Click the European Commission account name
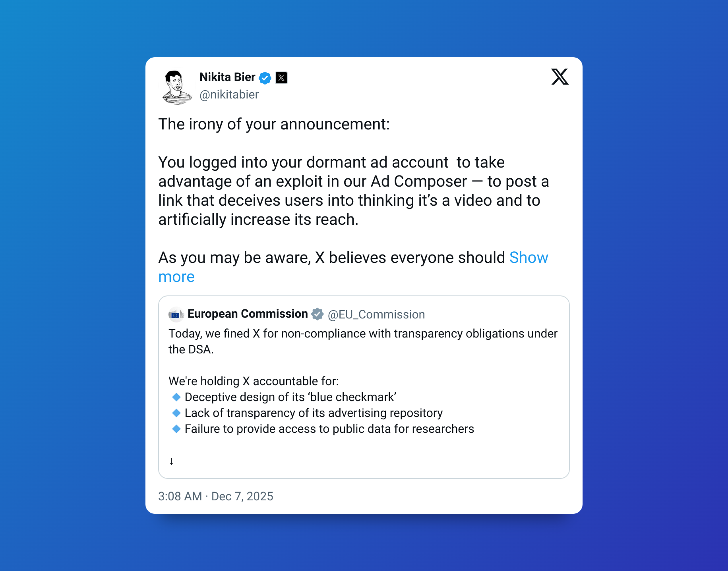 (248, 314)
